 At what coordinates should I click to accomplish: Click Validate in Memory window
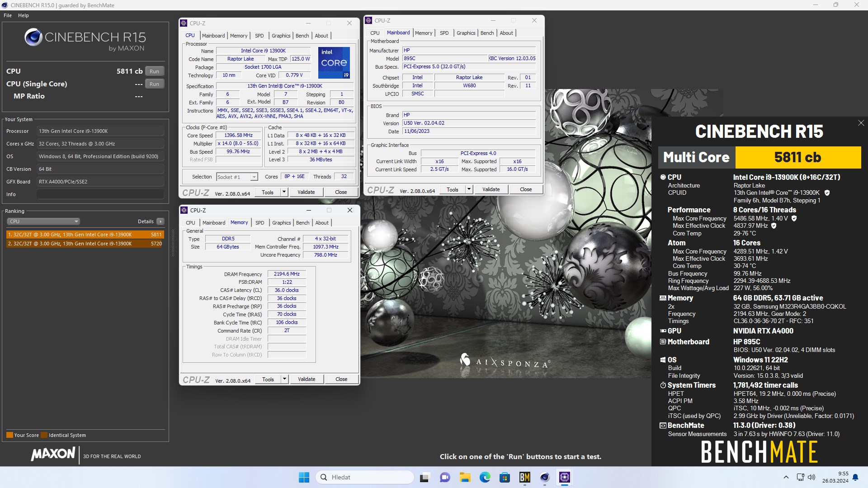[x=307, y=379]
